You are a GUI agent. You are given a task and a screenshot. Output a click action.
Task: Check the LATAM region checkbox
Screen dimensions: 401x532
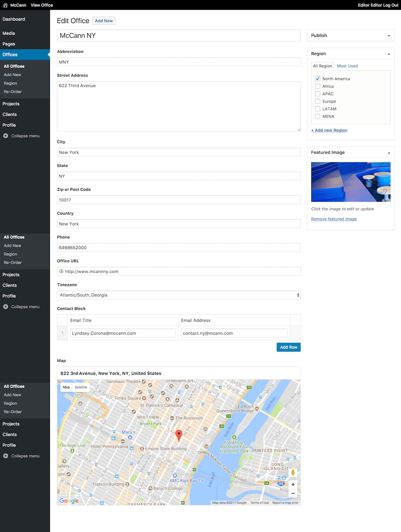tap(318, 109)
